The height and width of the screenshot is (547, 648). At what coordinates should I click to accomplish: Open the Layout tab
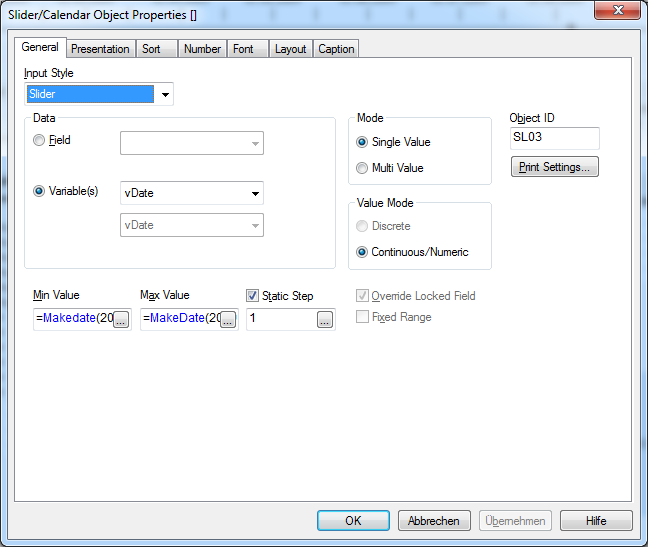pyautogui.click(x=291, y=49)
